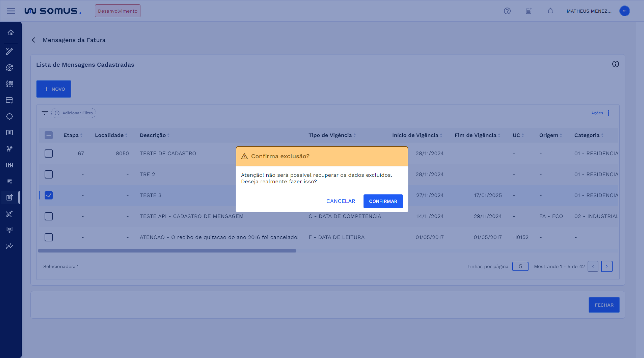The height and width of the screenshot is (358, 644).
Task: Click the analytics chart icon in sidebar
Action: (9, 246)
